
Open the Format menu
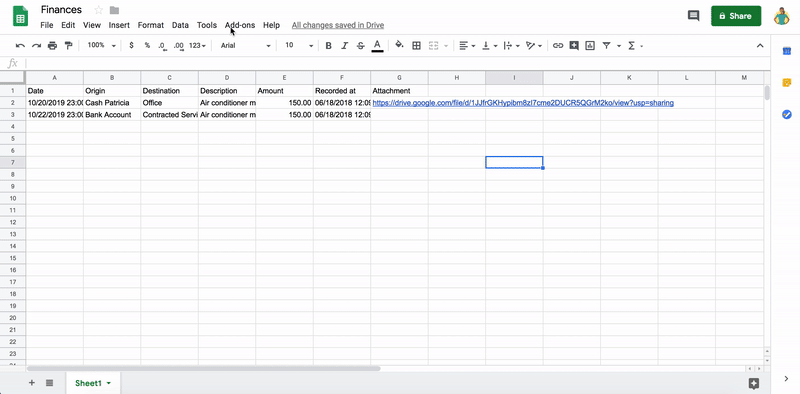[x=151, y=25]
